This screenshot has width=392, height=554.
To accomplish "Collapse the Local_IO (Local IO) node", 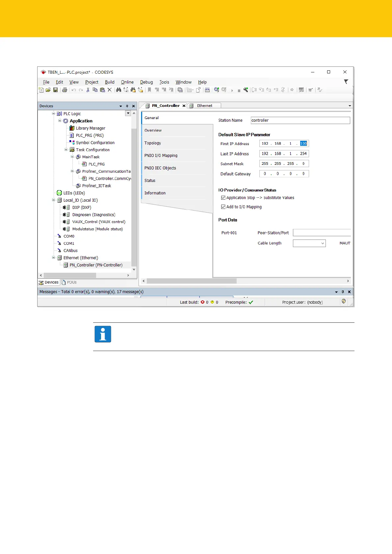I will coord(53,200).
